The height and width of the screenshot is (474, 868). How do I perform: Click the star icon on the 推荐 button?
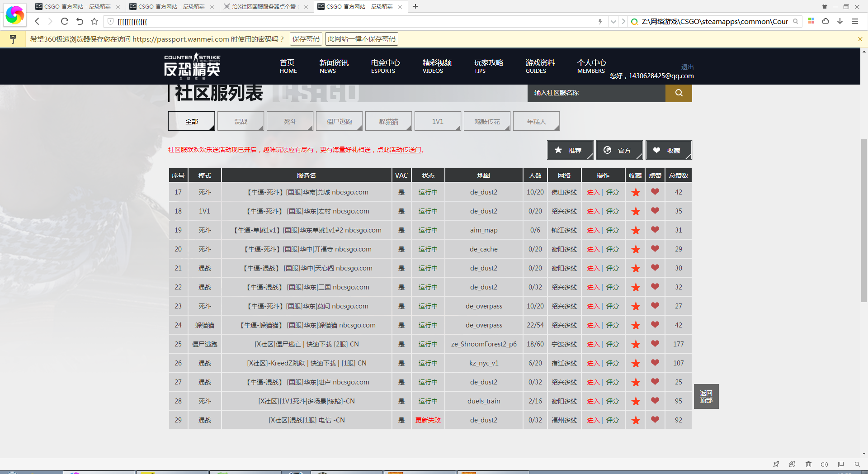click(558, 150)
